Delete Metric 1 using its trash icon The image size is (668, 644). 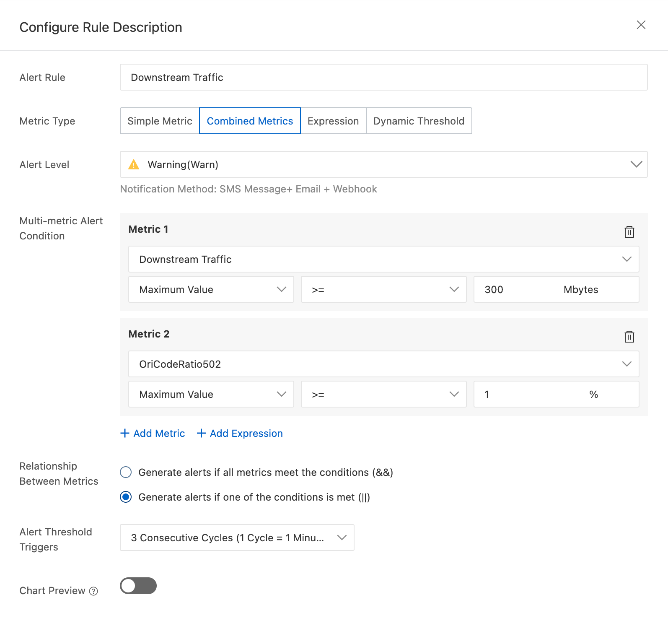pos(629,231)
